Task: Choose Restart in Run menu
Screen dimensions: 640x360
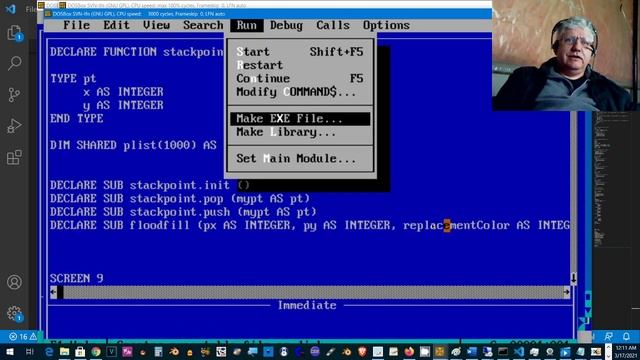Action: point(300,65)
